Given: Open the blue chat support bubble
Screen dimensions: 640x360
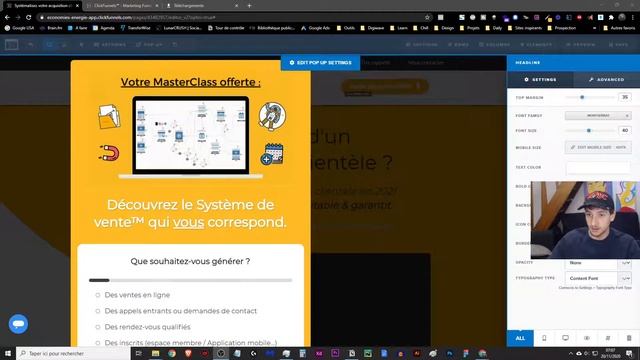Looking at the screenshot, I should coord(18,324).
